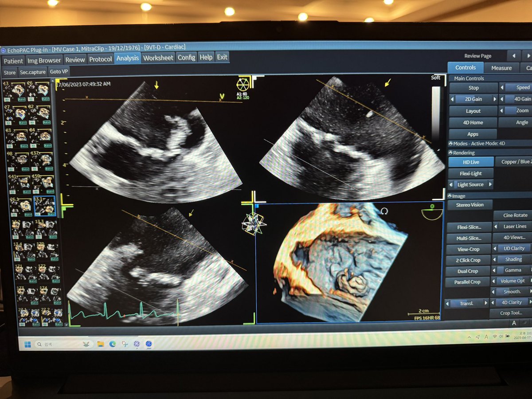Switch to the Review tab
Screen dimensions: 532x399
coord(74,59)
